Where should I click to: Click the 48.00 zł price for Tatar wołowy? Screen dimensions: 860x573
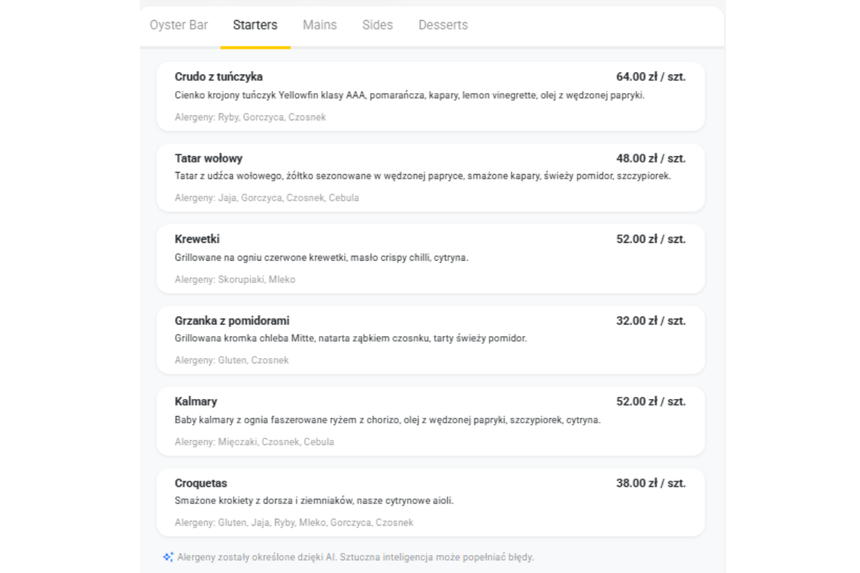point(650,158)
